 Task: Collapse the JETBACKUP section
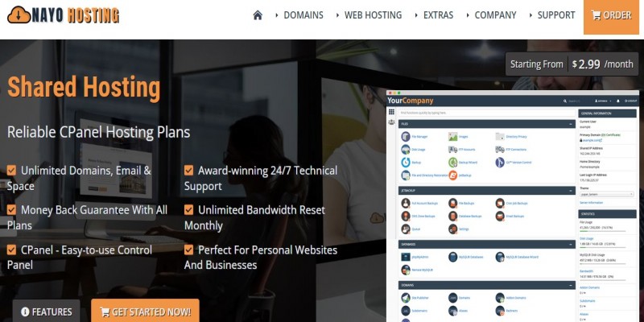pyautogui.click(x=571, y=191)
